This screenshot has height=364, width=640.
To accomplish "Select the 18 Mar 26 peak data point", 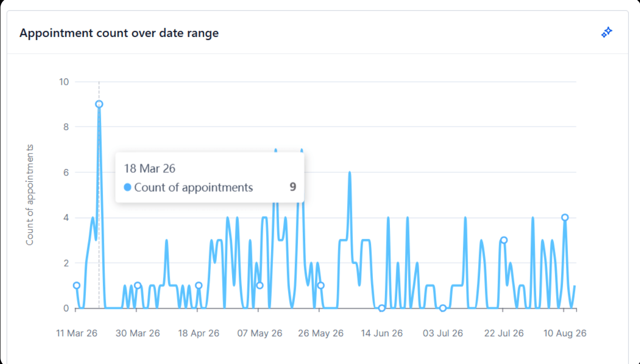I will (x=99, y=104).
